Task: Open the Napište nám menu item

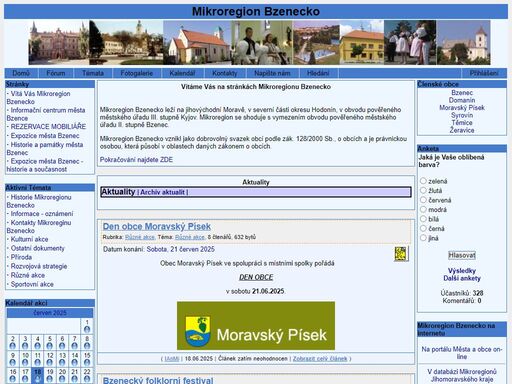Action: (272, 73)
